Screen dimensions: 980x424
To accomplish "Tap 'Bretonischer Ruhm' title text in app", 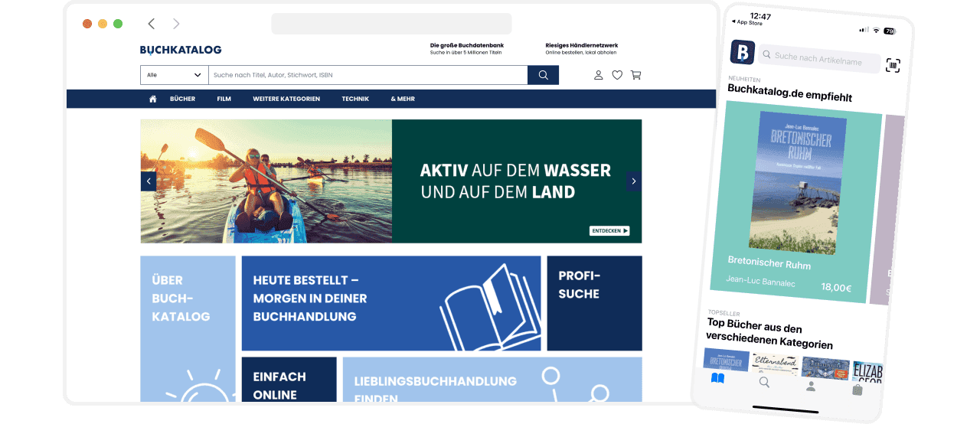I will 769,263.
